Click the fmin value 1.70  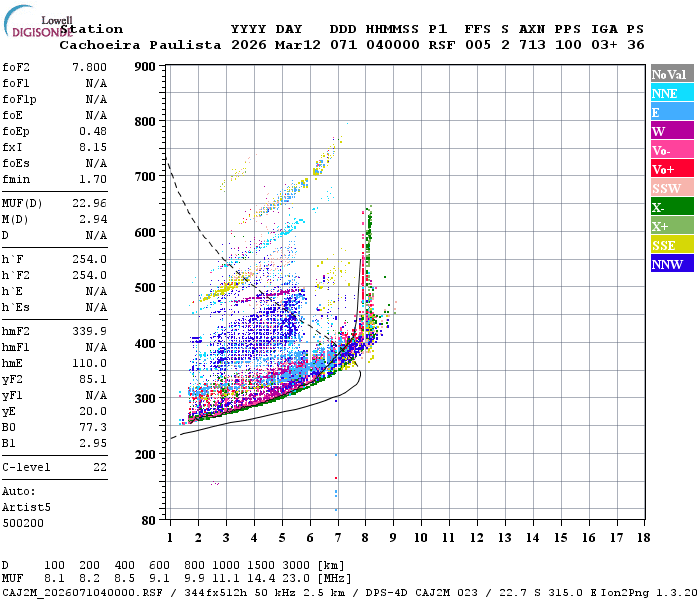pyautogui.click(x=93, y=179)
